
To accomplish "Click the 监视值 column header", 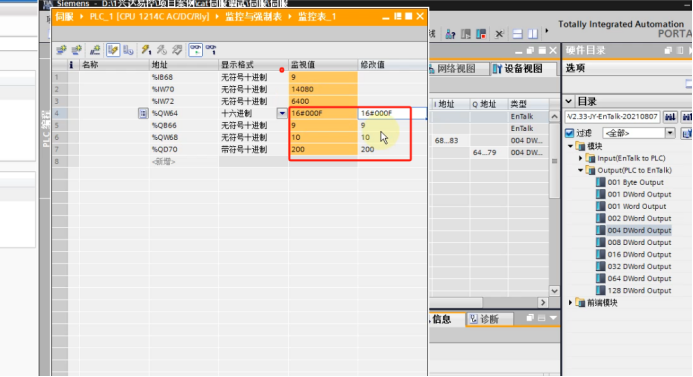I will [323, 65].
